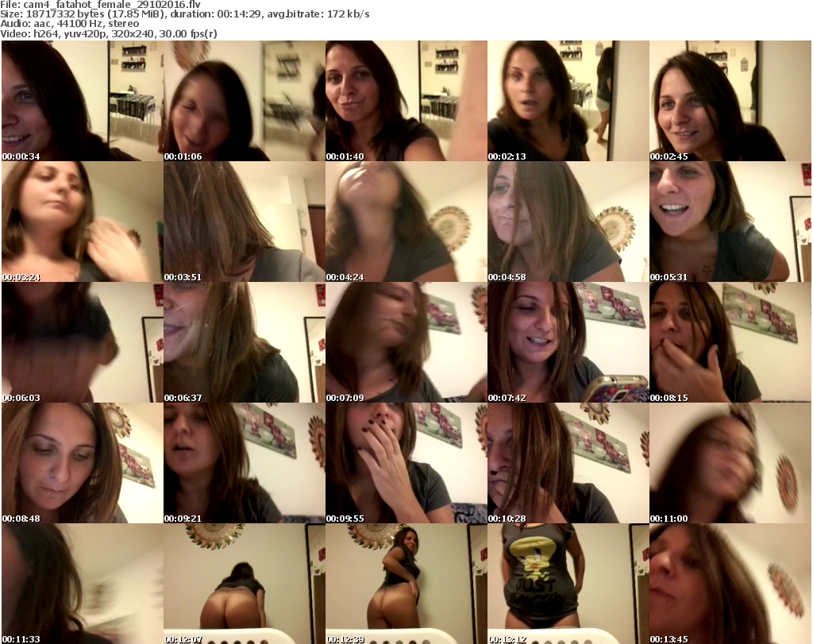Screen dimensions: 813x644
Task: Click the thumbnail timestamped 00:00:34
Action: tap(82, 101)
